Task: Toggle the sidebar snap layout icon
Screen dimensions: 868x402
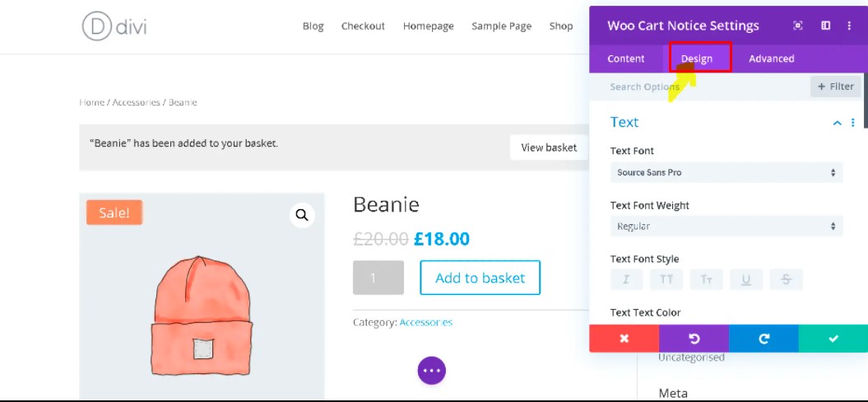Action: point(825,26)
